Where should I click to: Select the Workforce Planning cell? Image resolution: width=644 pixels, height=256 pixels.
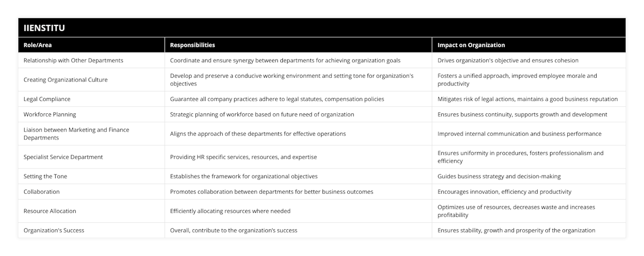(x=50, y=114)
